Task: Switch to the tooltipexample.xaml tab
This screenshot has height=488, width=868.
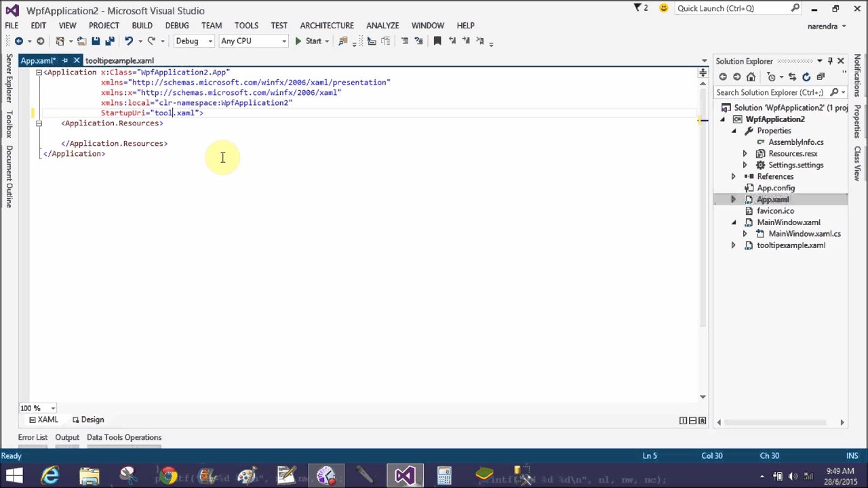Action: [119, 61]
